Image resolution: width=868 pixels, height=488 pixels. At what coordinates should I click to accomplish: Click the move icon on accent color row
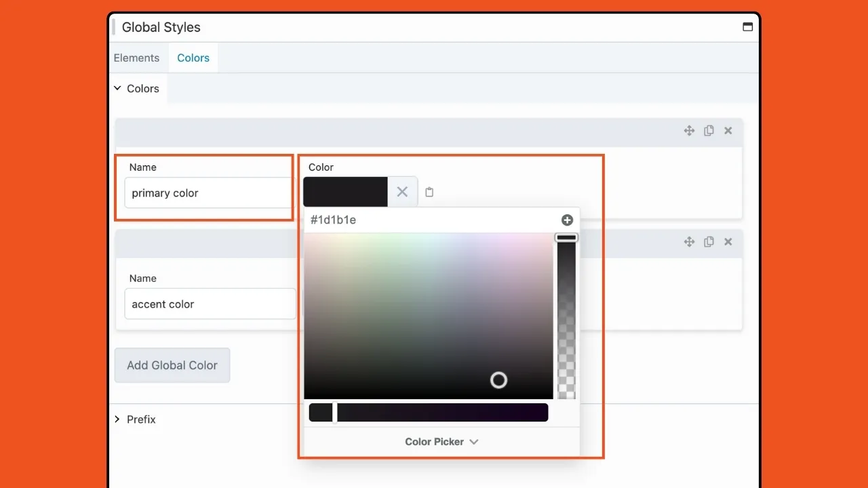(689, 241)
